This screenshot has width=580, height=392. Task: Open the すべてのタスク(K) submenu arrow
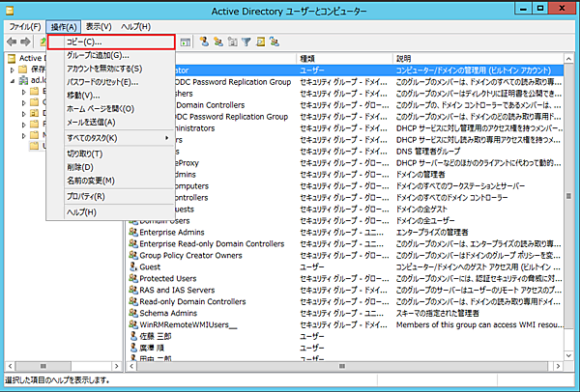click(x=167, y=138)
